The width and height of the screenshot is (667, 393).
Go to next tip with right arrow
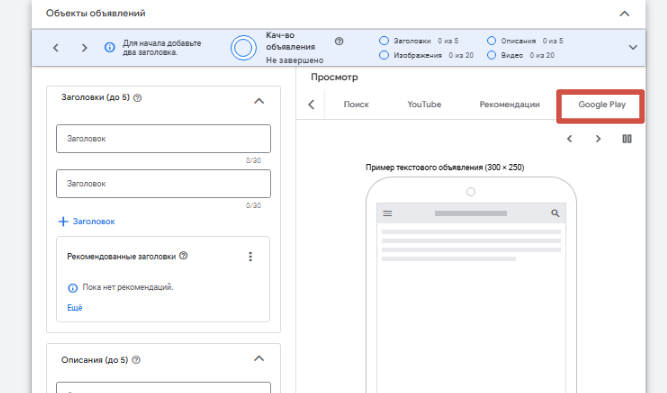point(84,48)
